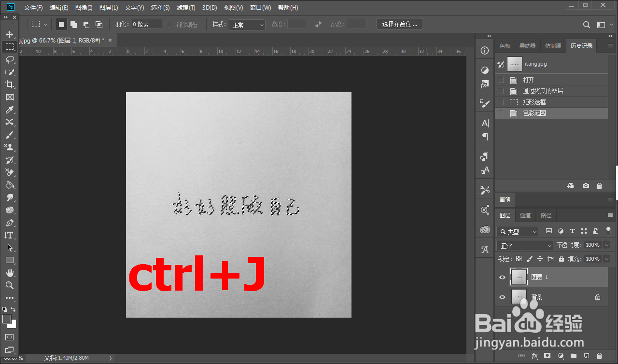Select the Quick Selection tool

(x=9, y=72)
